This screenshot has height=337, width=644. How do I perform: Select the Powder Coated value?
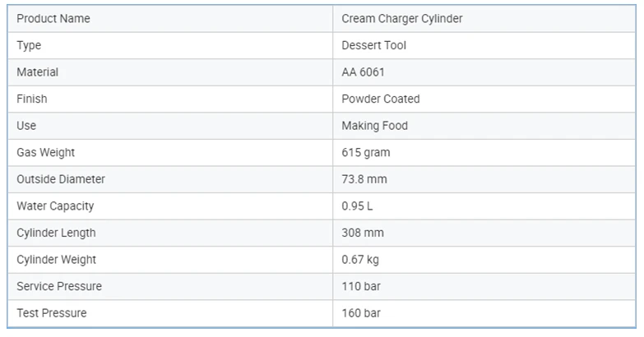click(x=381, y=99)
